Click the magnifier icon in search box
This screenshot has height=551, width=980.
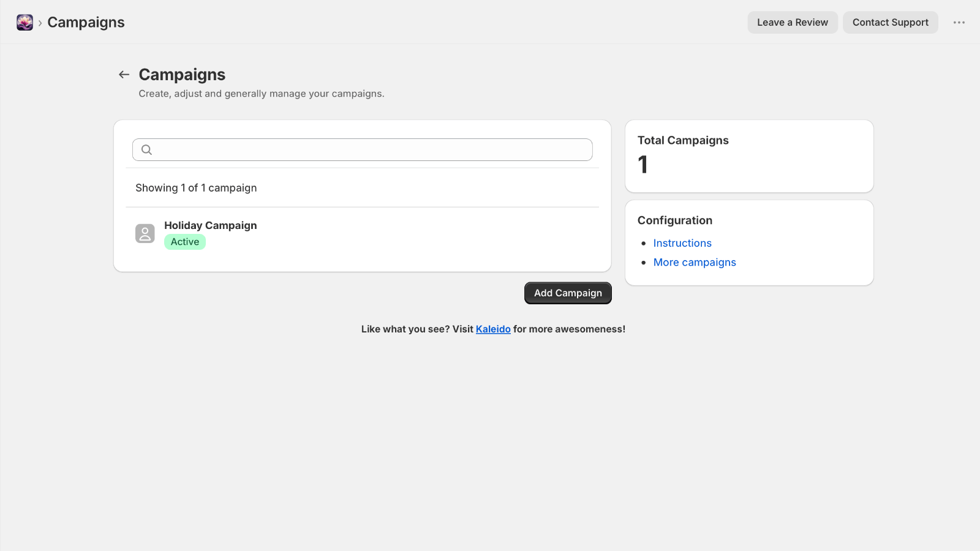pos(146,149)
